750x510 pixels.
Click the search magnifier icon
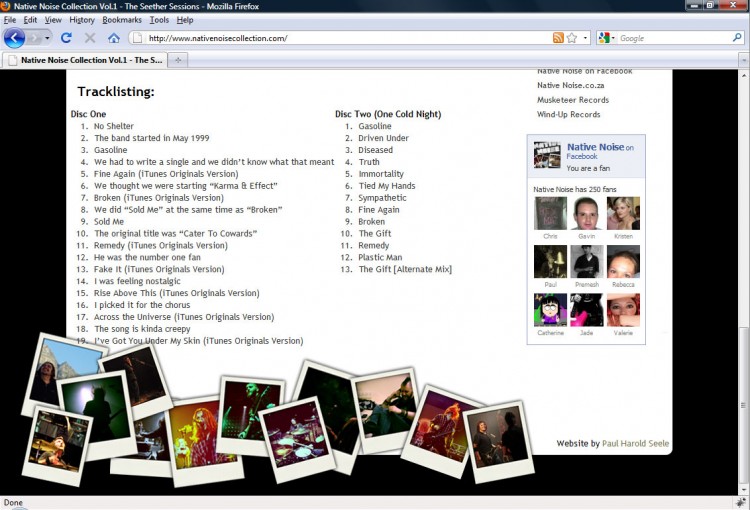point(737,37)
